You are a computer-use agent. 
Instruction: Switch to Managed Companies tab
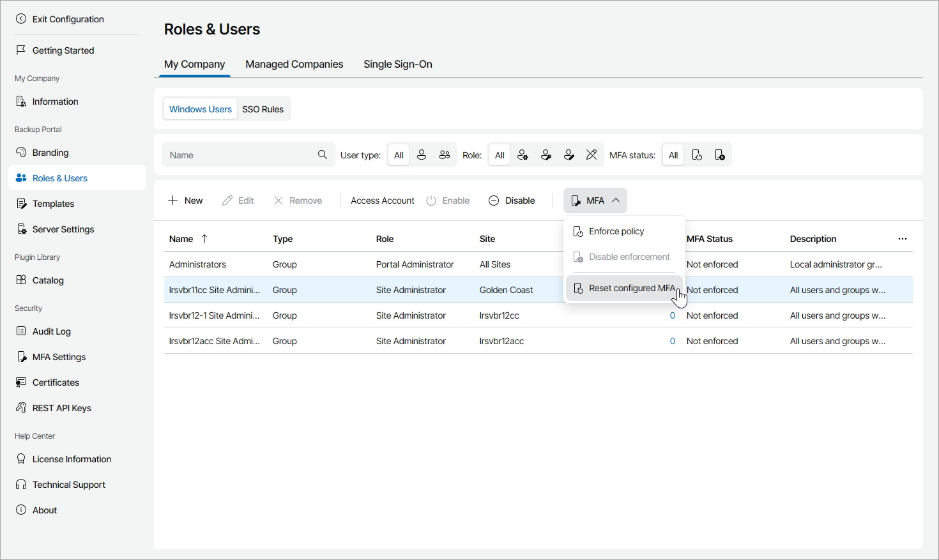click(294, 64)
